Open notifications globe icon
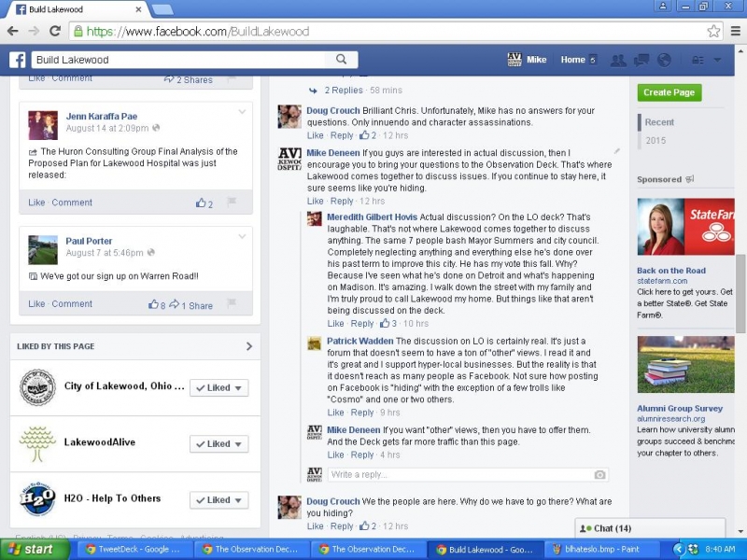The height and width of the screenshot is (560, 747). (x=665, y=60)
